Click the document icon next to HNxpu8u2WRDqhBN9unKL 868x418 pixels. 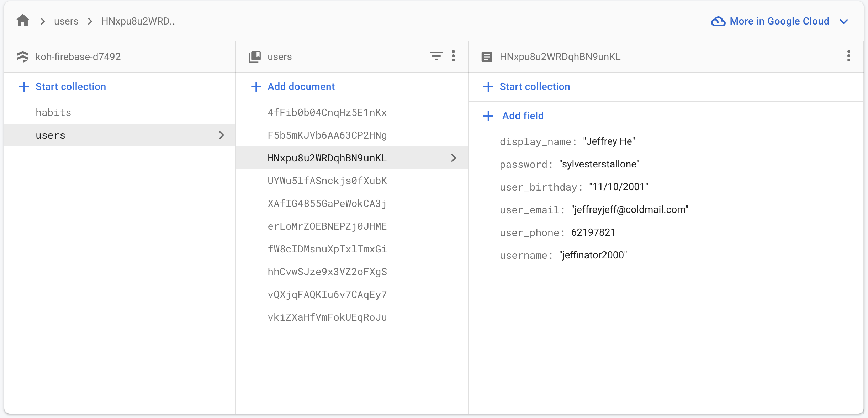coord(487,56)
